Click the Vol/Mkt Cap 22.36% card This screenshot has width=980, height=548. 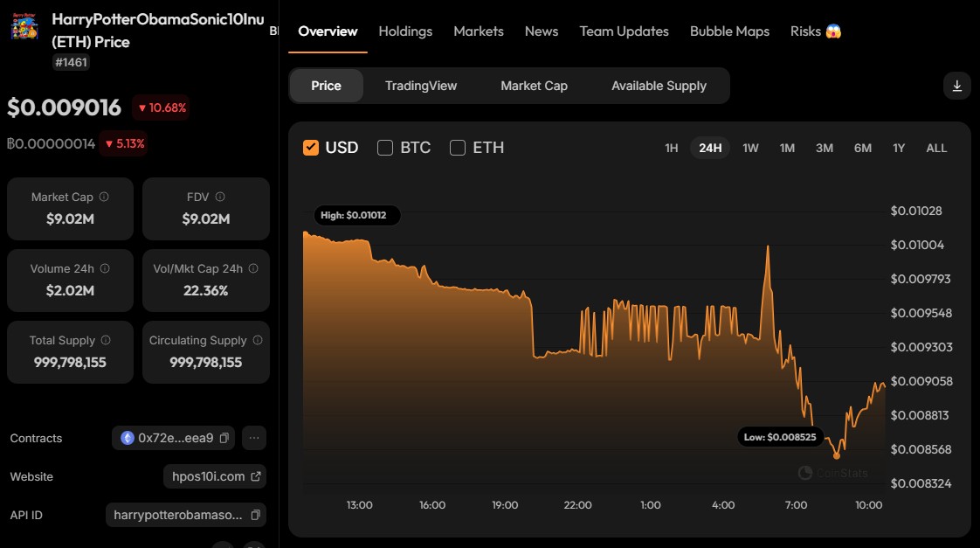pyautogui.click(x=205, y=281)
